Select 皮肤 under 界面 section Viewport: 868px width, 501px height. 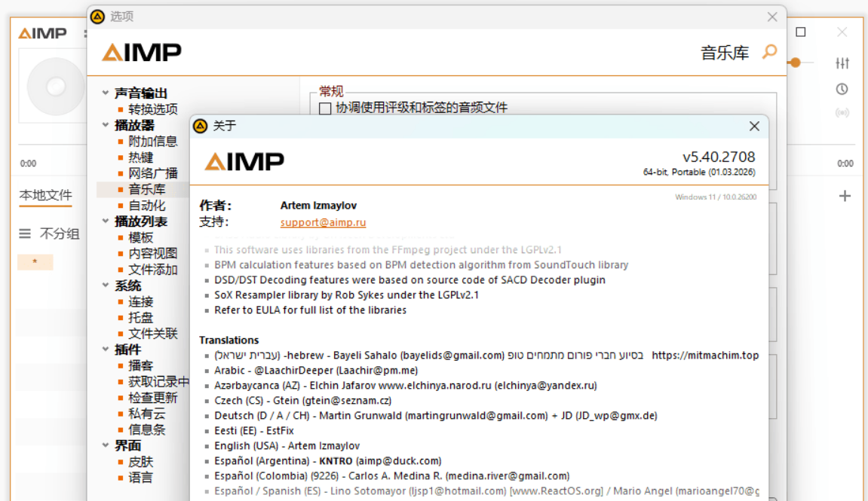coord(140,462)
